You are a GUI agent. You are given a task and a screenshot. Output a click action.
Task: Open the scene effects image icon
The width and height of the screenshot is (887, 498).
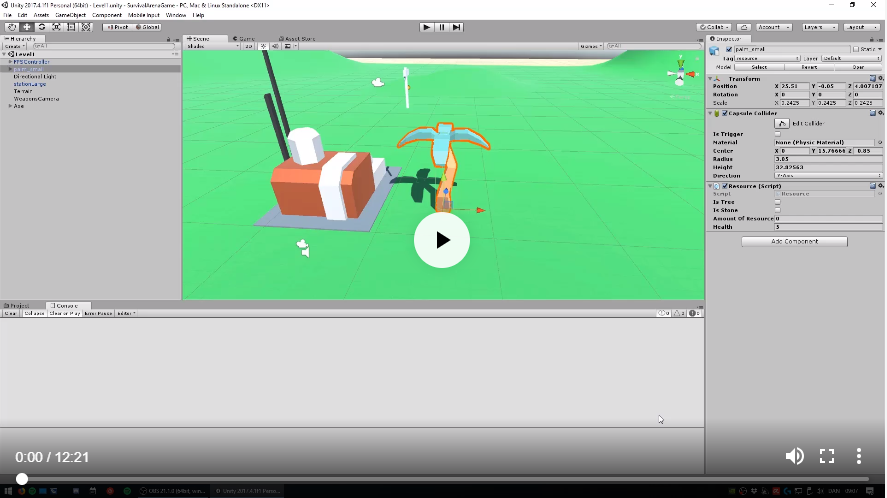click(x=289, y=46)
